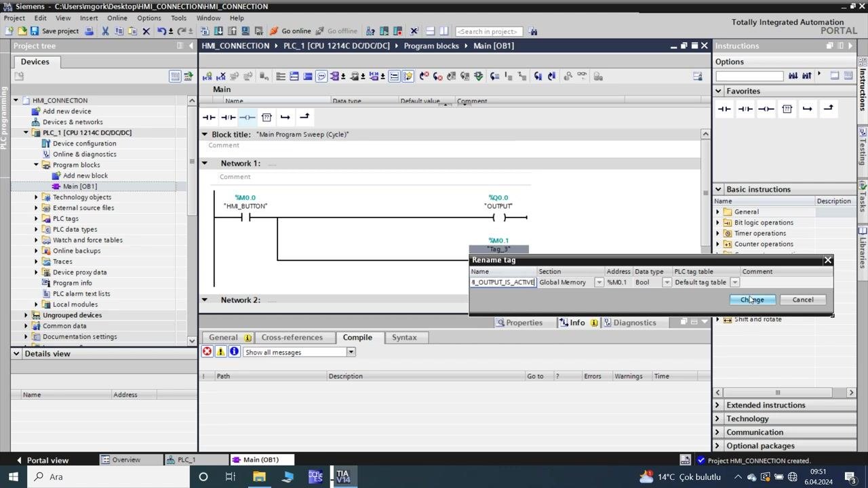The width and height of the screenshot is (868, 488).
Task: Insert output coil from editor favorites bar
Action: click(x=247, y=117)
